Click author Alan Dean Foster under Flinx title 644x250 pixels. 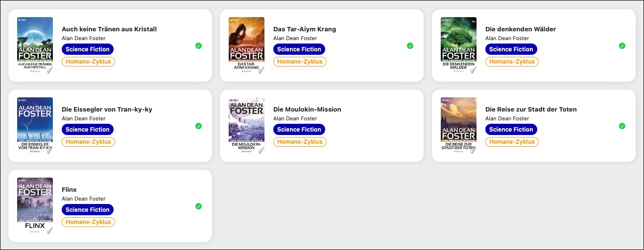(83, 199)
